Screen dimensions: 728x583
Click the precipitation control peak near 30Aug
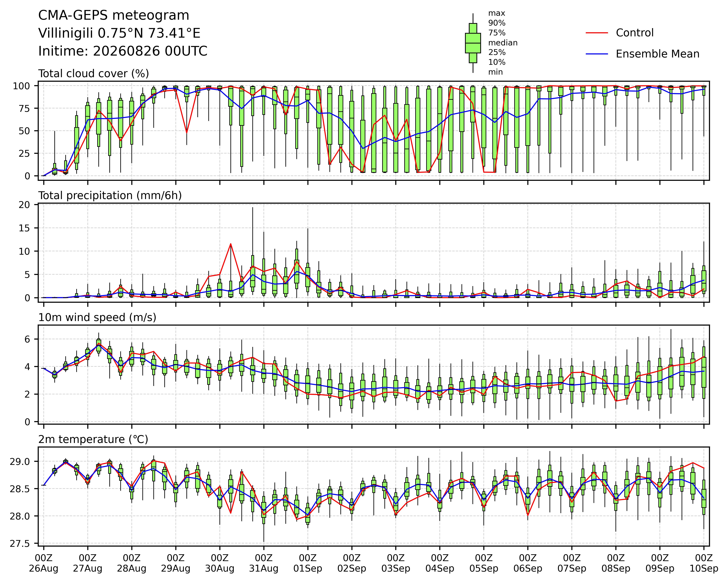click(x=231, y=244)
